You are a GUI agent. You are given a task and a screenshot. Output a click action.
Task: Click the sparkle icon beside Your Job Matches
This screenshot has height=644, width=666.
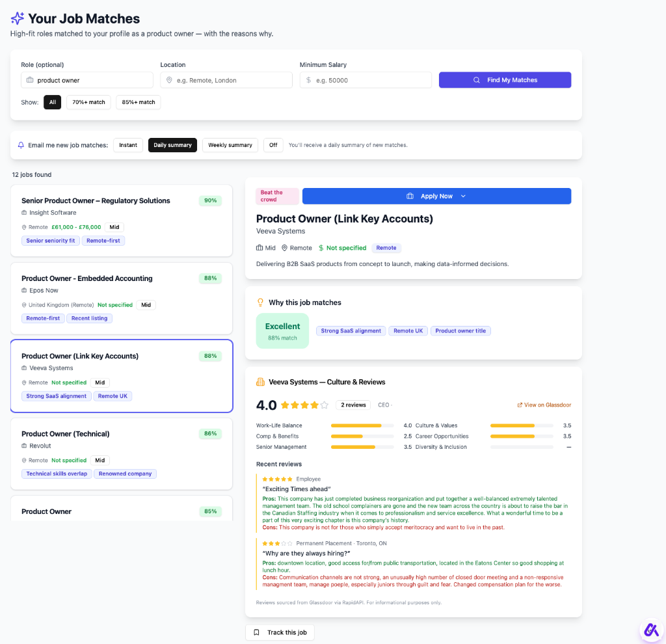(18, 18)
